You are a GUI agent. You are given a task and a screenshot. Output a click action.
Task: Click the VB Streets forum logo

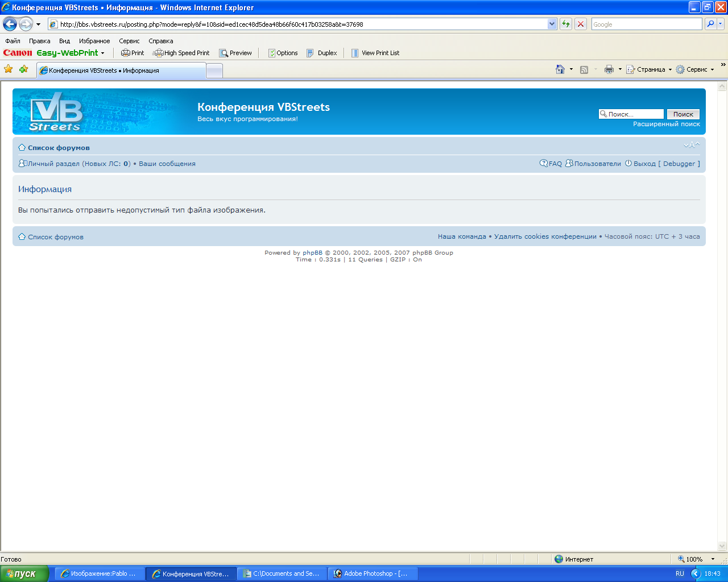coord(56,113)
